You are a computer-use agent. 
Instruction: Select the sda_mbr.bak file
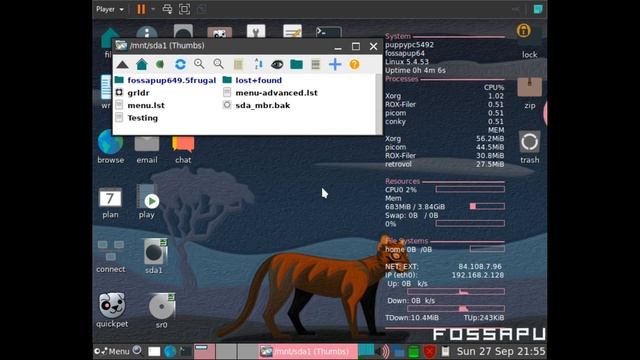pos(257,105)
